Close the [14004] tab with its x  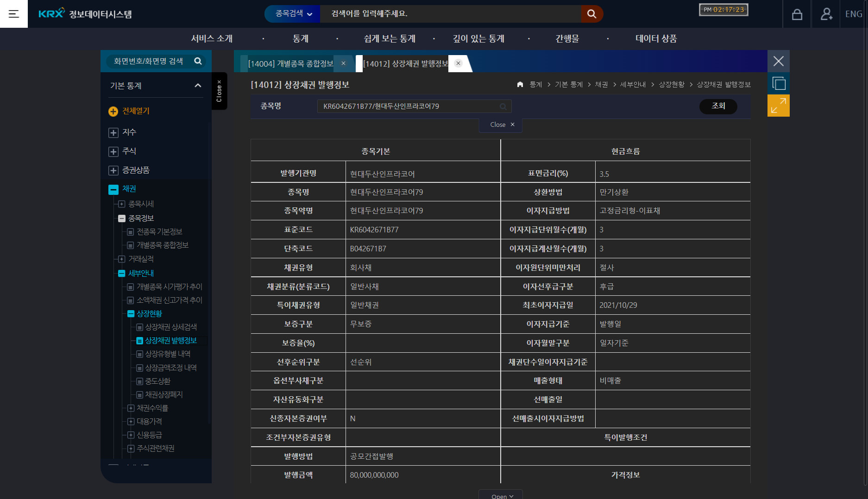[x=343, y=63]
